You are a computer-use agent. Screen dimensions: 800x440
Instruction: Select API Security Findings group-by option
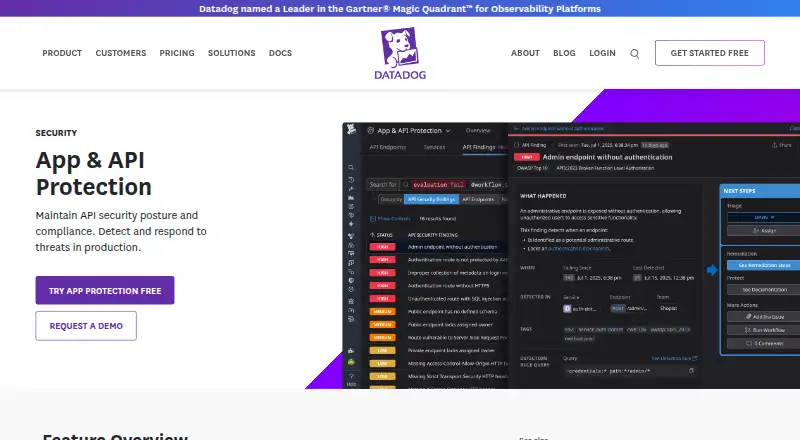pyautogui.click(x=432, y=200)
